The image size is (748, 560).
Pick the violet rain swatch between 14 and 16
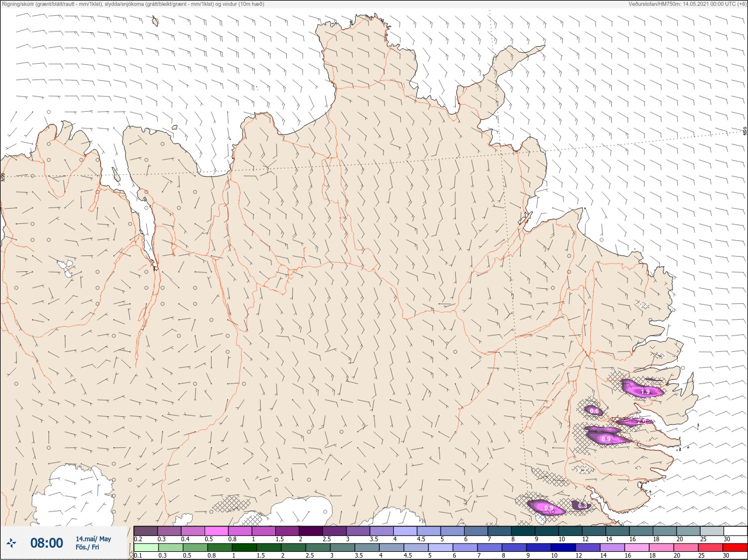click(x=612, y=548)
